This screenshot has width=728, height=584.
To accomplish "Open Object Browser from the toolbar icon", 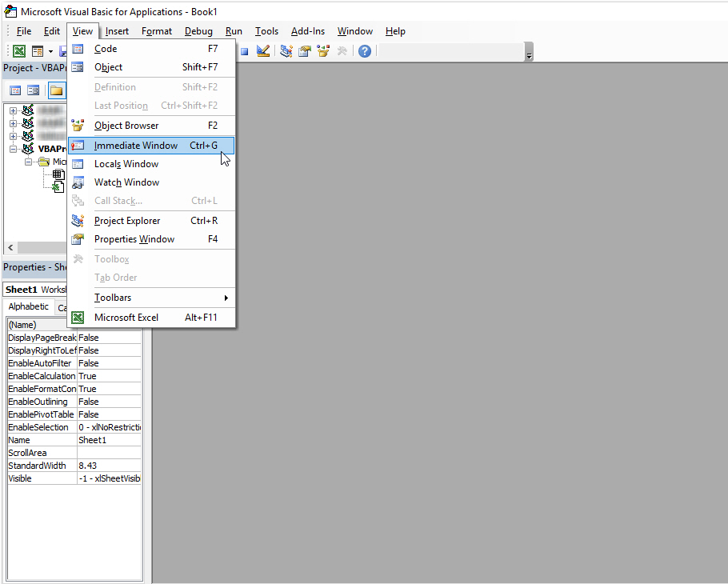I will pyautogui.click(x=323, y=51).
